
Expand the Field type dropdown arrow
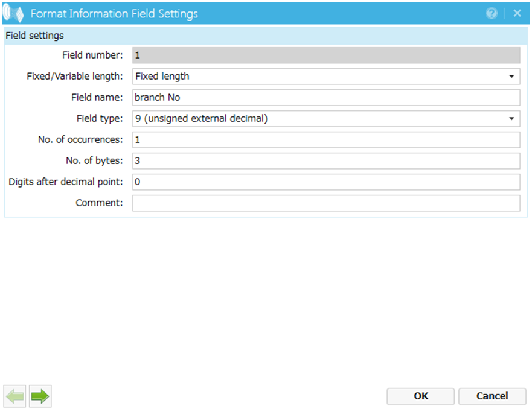(512, 119)
